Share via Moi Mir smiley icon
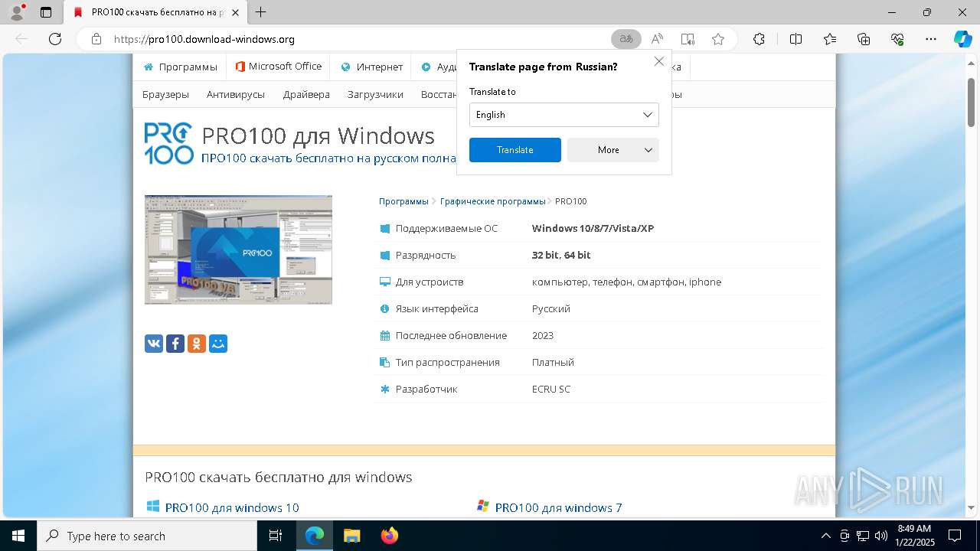This screenshot has width=980, height=551. coord(218,344)
